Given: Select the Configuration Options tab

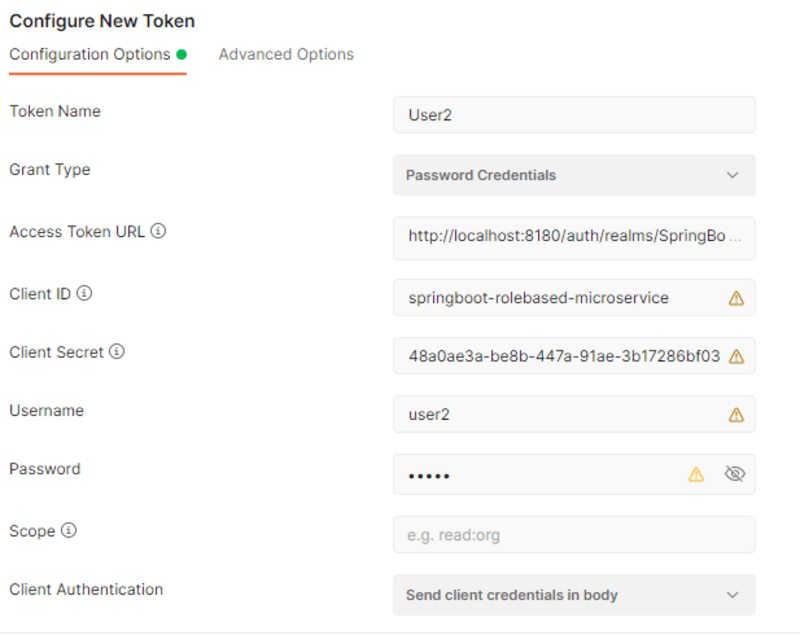Looking at the screenshot, I should pyautogui.click(x=90, y=54).
